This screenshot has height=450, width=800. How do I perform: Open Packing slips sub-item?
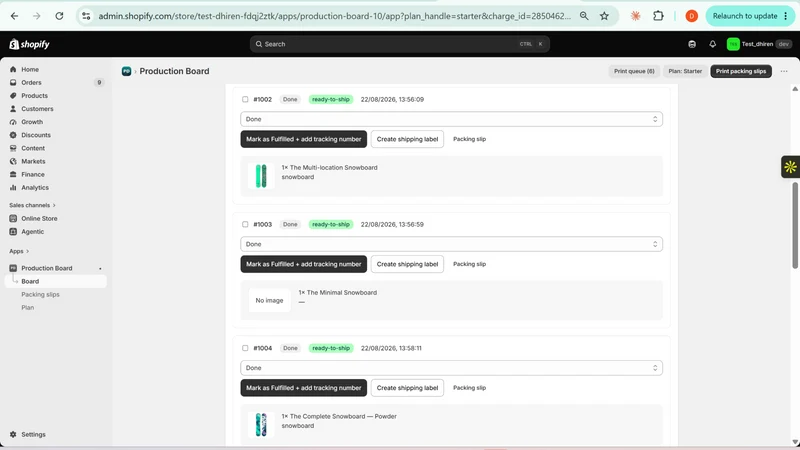pyautogui.click(x=40, y=294)
